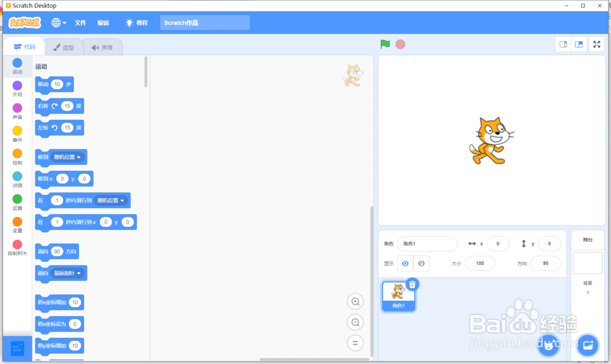Click the workspace horizontal scrollbar

pyautogui.click(x=314, y=359)
